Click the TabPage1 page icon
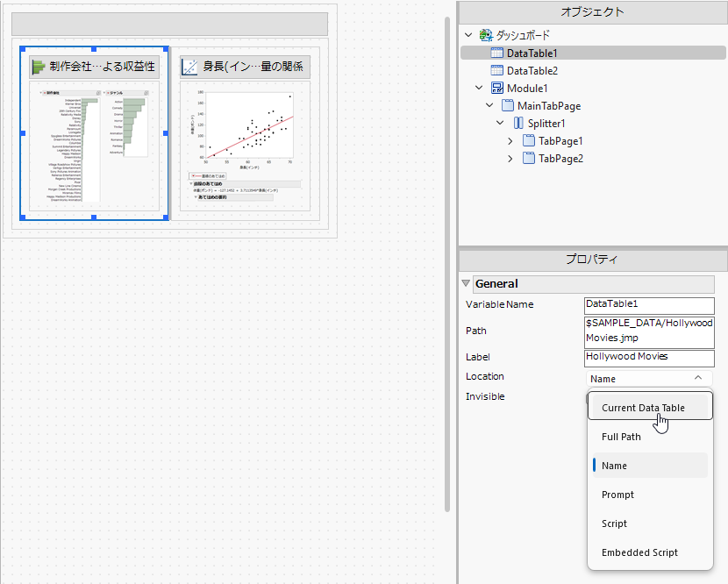The image size is (728, 584). pyautogui.click(x=529, y=140)
